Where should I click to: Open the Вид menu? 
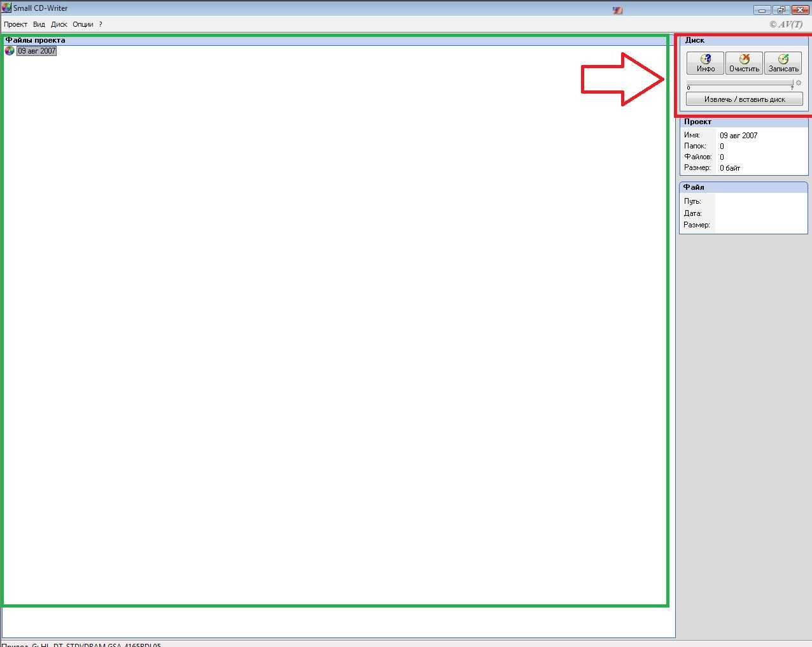(x=39, y=24)
